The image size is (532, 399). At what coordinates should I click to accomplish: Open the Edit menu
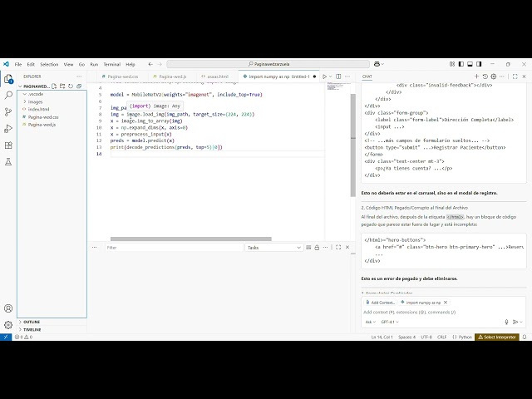[31, 64]
